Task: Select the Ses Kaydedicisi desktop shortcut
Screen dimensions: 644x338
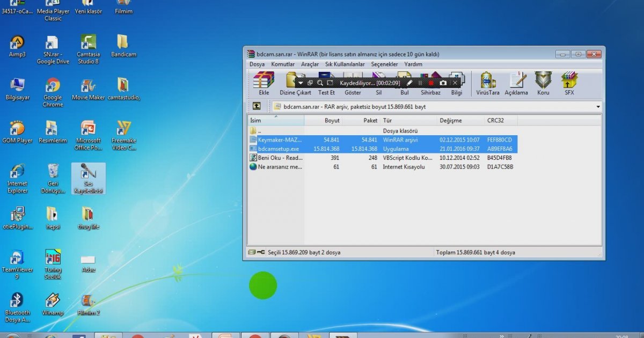Action: click(88, 179)
